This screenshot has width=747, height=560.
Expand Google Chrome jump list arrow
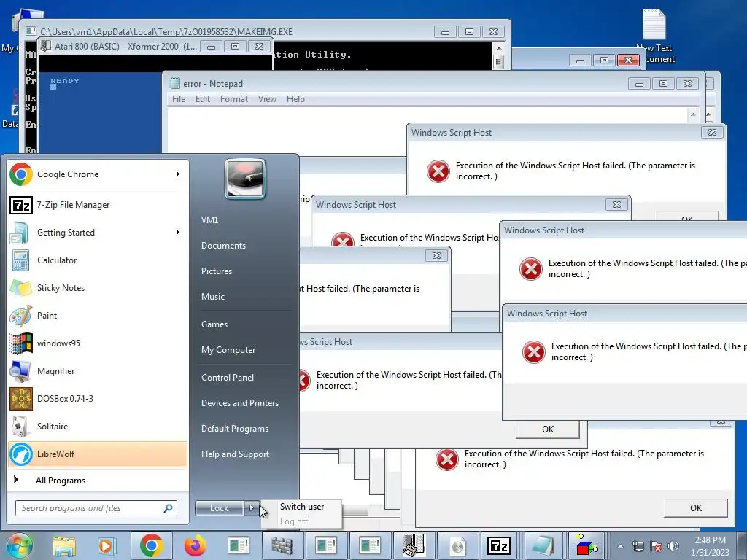click(178, 174)
